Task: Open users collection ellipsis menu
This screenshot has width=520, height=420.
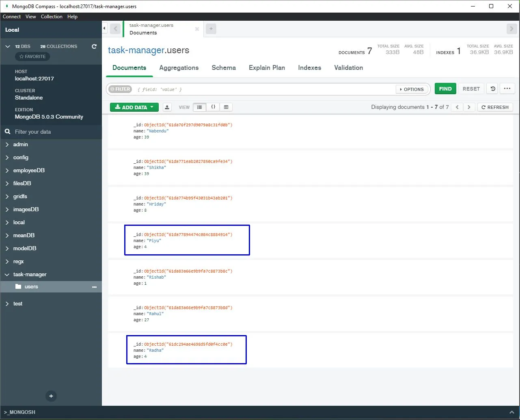Action: point(94,287)
